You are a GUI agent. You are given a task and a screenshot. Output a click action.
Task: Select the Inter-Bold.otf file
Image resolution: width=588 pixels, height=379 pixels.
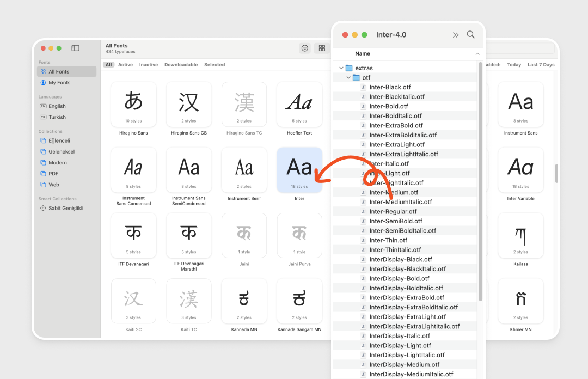pyautogui.click(x=388, y=106)
